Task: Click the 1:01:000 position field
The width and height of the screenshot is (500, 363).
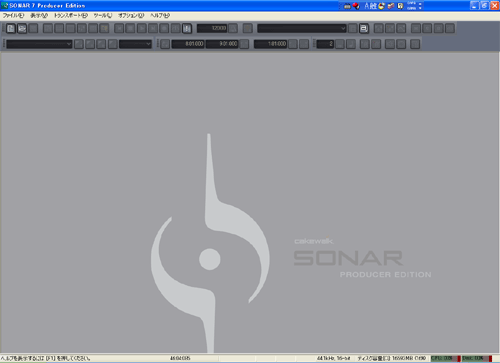Action: pos(270,44)
